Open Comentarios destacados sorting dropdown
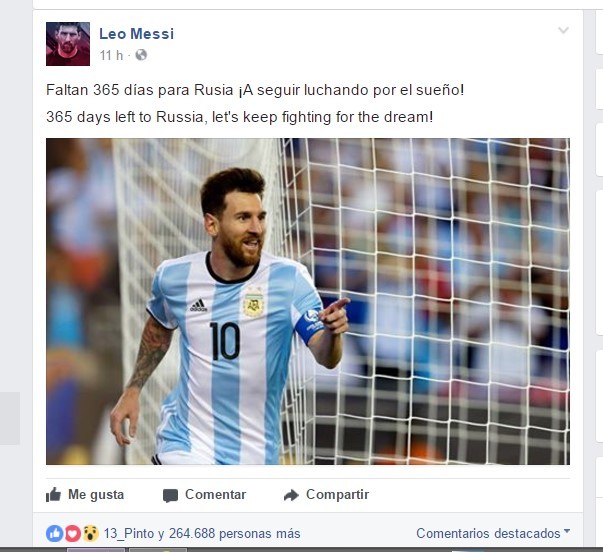Viewport: 603px width, 552px height. coord(493,533)
